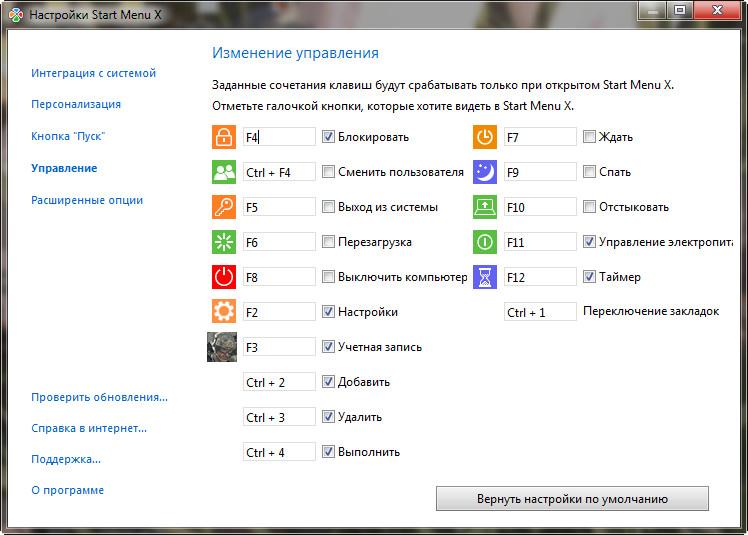Click the orange clock Standby icon
748x535 pixels.
pos(485,137)
